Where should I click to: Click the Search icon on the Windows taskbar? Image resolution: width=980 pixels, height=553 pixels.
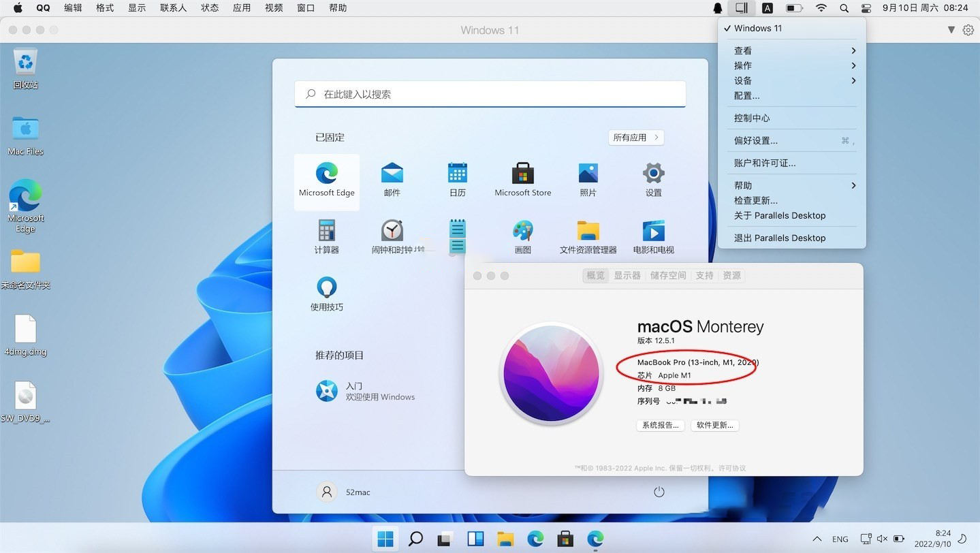tap(415, 539)
